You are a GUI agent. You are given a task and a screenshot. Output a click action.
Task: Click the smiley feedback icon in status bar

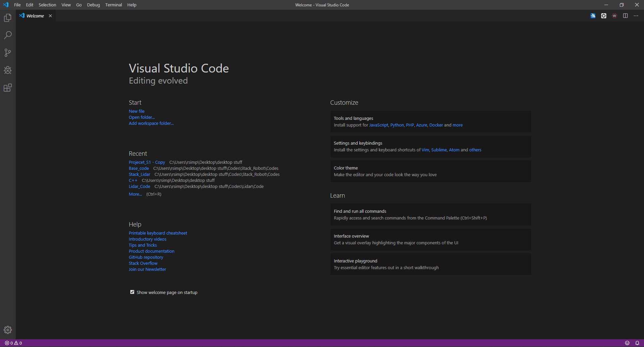[627, 343]
